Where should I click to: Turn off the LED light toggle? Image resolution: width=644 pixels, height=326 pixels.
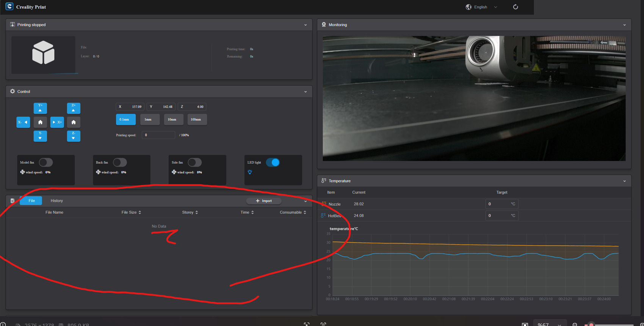tap(273, 162)
